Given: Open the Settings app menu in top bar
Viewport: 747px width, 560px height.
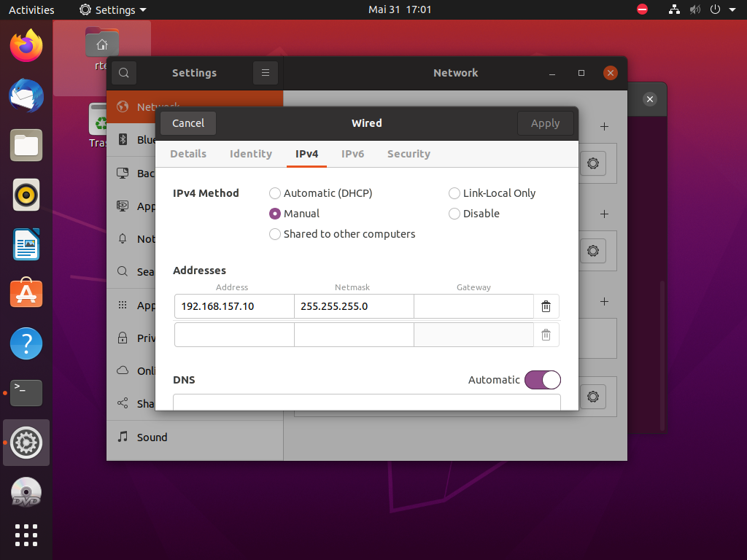Looking at the screenshot, I should click(x=113, y=9).
